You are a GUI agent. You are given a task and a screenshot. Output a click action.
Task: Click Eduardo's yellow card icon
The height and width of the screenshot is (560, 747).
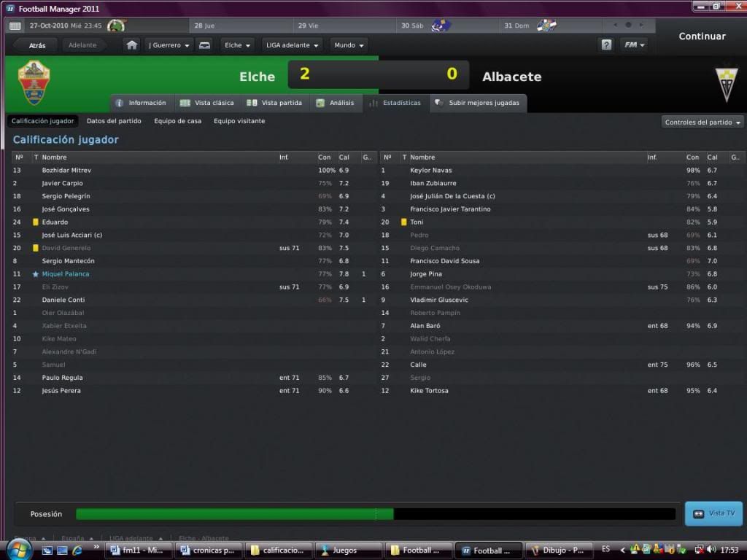[35, 222]
